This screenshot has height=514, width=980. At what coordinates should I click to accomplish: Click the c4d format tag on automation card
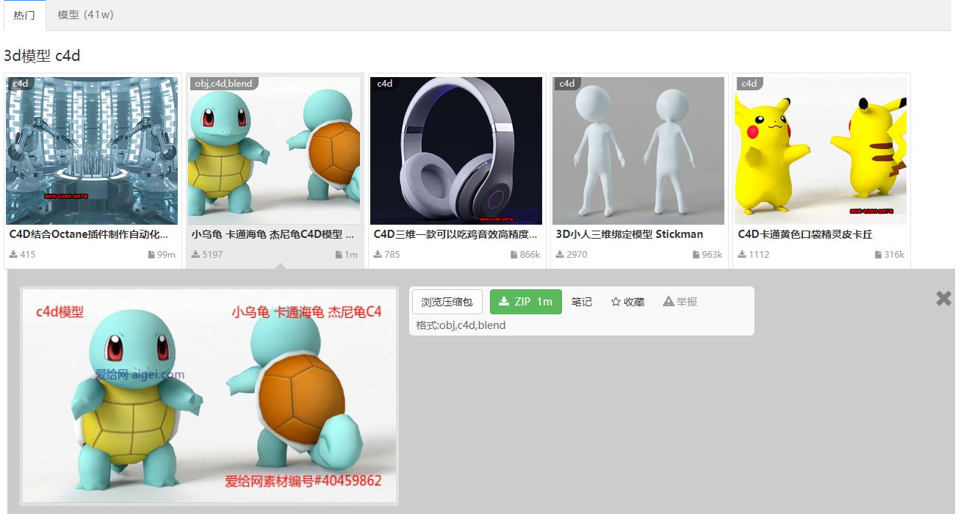point(21,84)
